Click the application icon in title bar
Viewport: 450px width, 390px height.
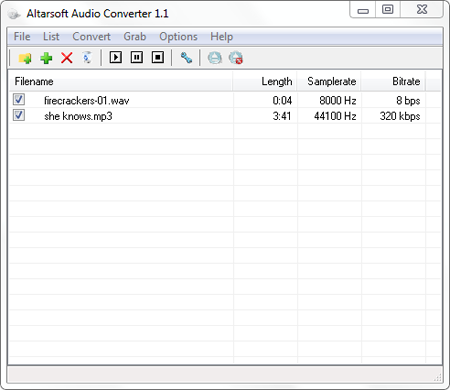13,14
